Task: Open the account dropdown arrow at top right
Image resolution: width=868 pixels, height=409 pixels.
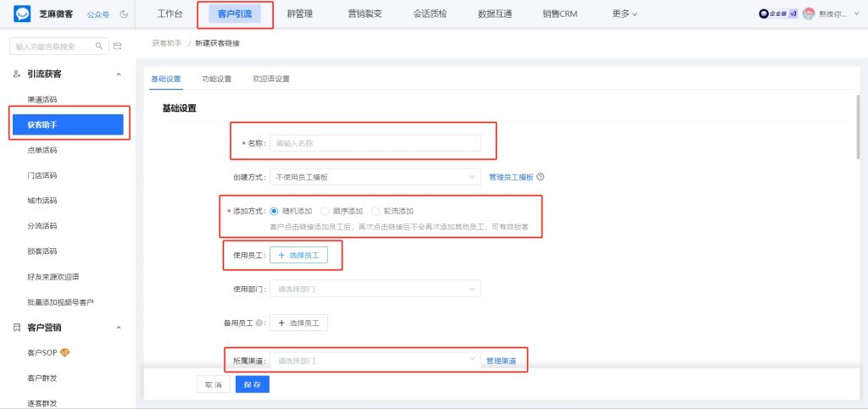Action: (857, 15)
